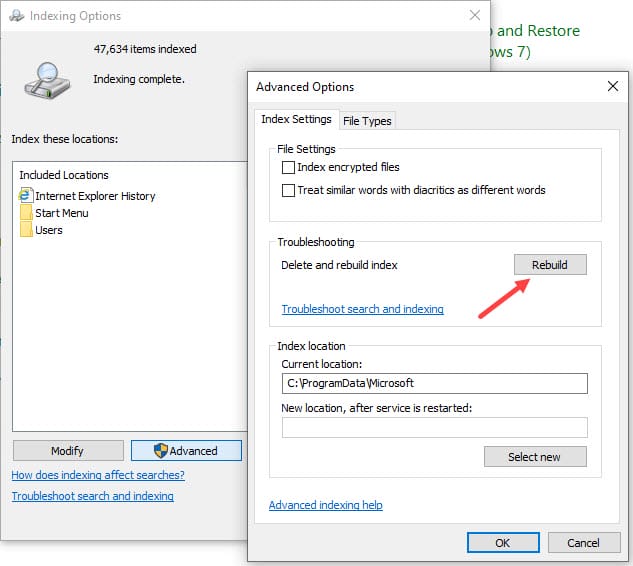
Task: Select Users location text
Action: [x=49, y=230]
